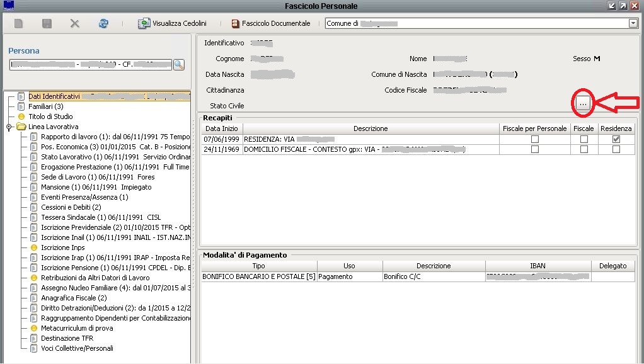Image resolution: width=644 pixels, height=364 pixels.
Task: Click the Linea Lavorativa folder icon
Action: (x=21, y=127)
